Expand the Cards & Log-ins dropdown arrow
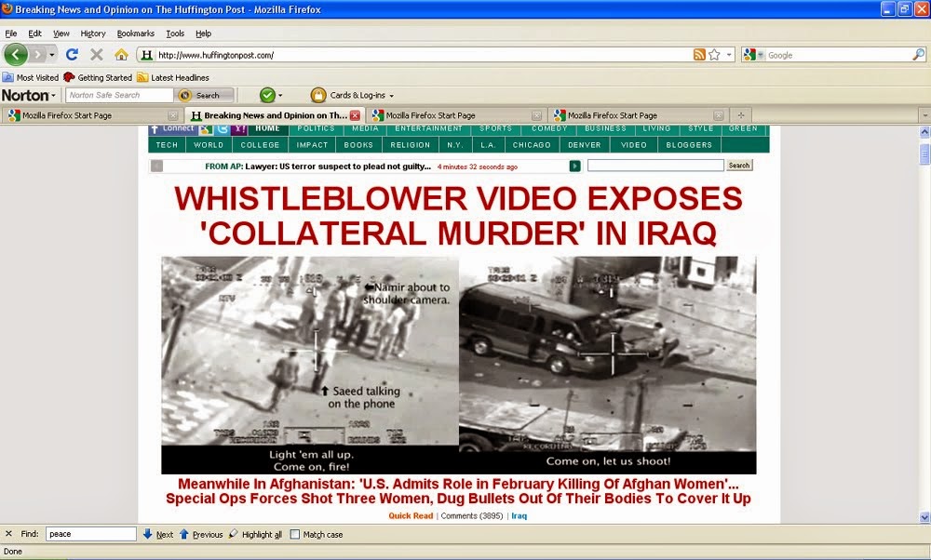The height and width of the screenshot is (560, 931). click(391, 96)
